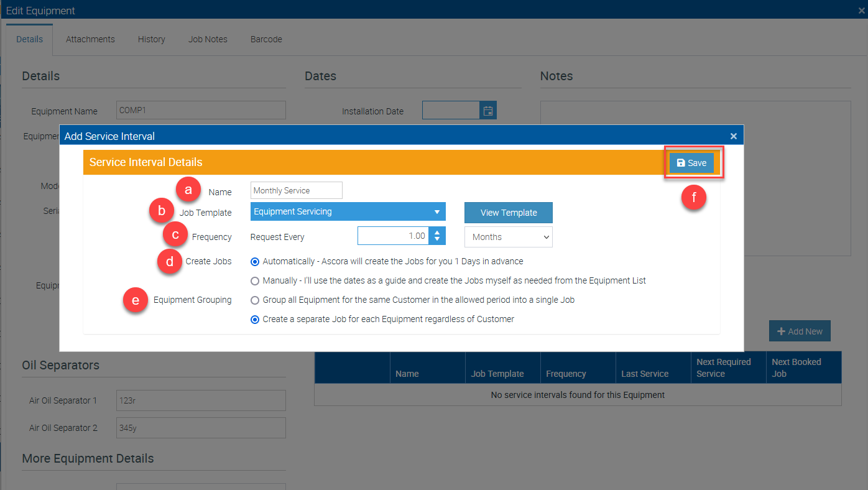
Task: Go to the Job Notes tab
Action: [x=208, y=39]
